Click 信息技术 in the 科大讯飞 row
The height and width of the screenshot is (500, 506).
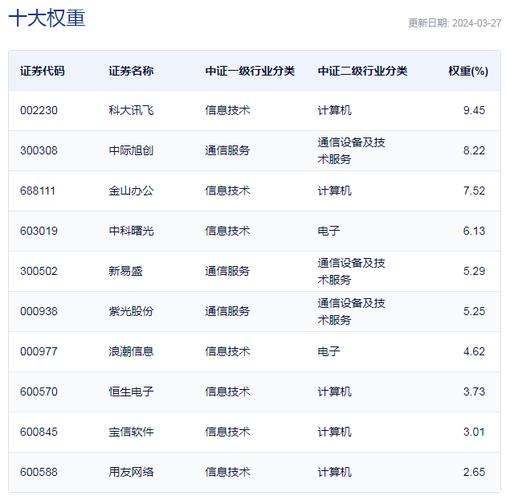pyautogui.click(x=227, y=110)
